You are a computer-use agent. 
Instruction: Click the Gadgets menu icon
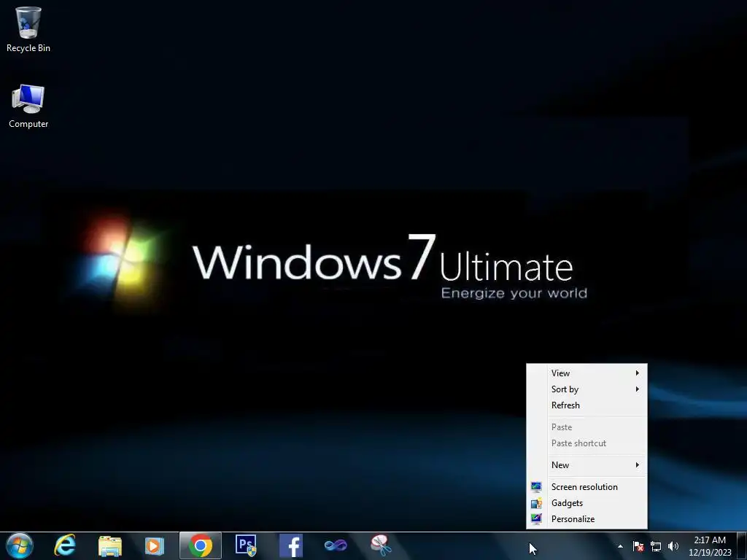(x=536, y=503)
